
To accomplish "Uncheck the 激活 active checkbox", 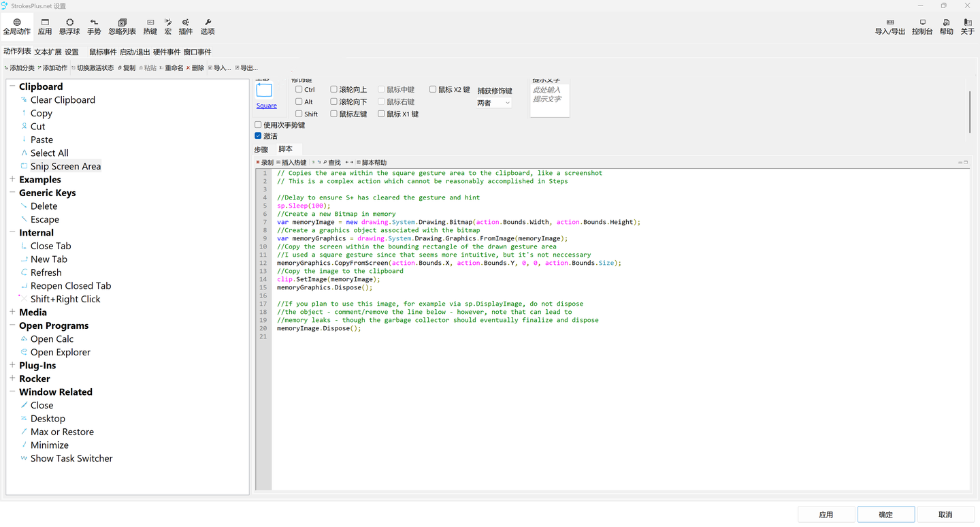I will (x=258, y=135).
